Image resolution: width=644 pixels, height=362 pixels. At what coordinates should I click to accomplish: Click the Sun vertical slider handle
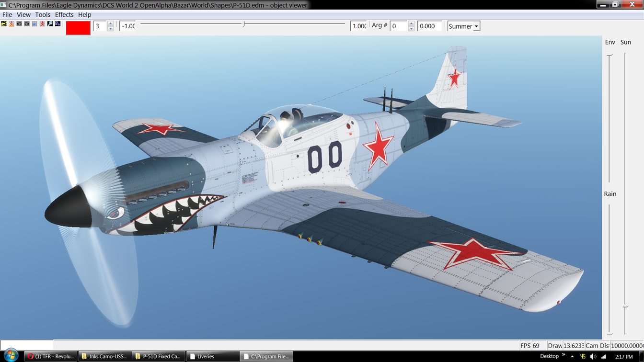pyautogui.click(x=625, y=306)
